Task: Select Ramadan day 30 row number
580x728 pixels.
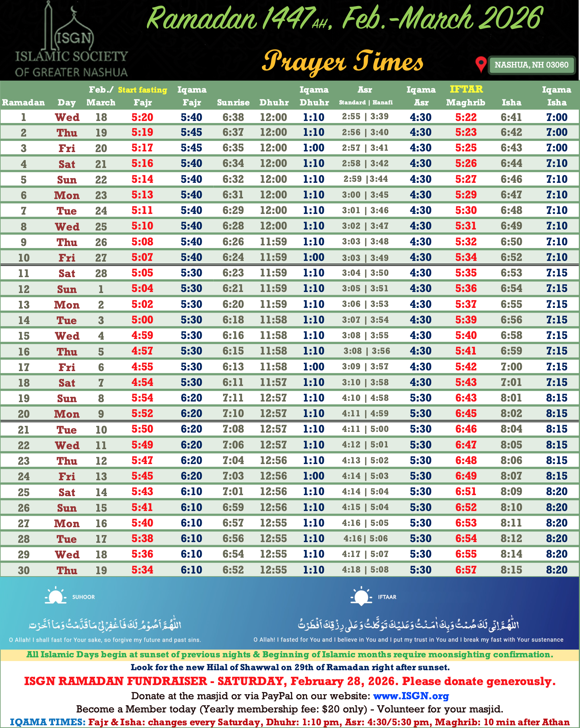Action: 24,570
